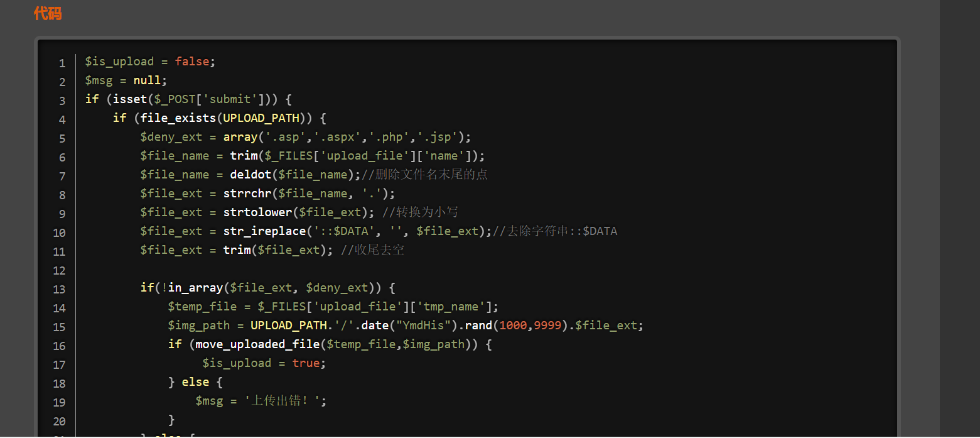This screenshot has width=980, height=438.
Task: Click line number 5 in the gutter
Action: (62, 138)
